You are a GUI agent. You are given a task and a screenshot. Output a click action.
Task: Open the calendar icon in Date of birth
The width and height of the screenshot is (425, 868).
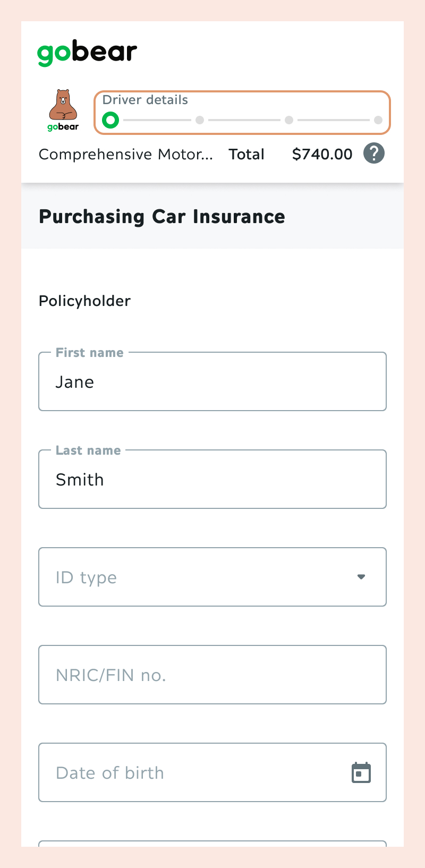coord(361,772)
